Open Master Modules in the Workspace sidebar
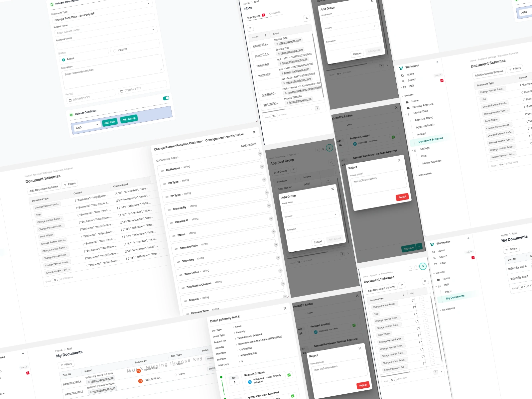Screen dimensions: 532x399 tap(432, 162)
